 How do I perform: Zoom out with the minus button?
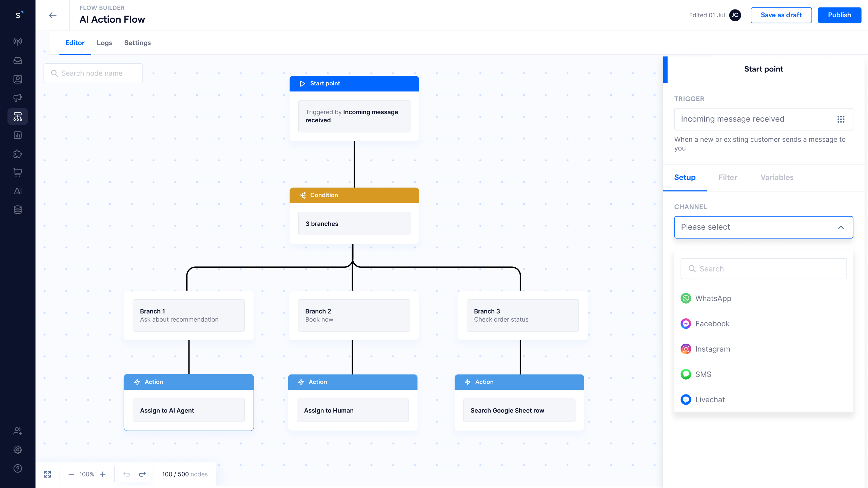71,474
